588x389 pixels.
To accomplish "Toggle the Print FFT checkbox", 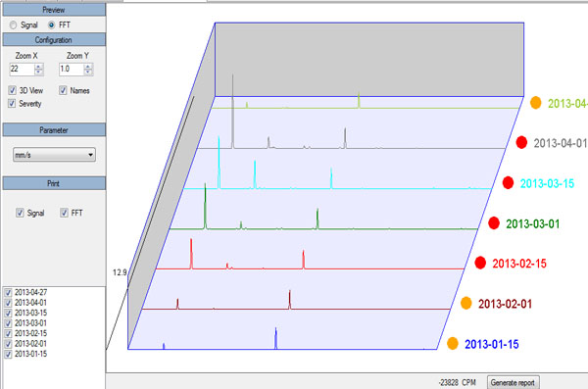I will pos(64,213).
